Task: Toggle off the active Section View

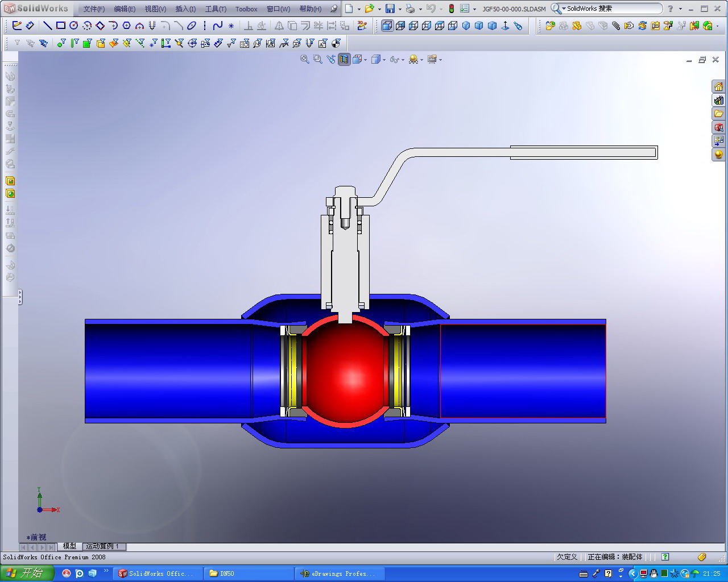Action: [344, 59]
